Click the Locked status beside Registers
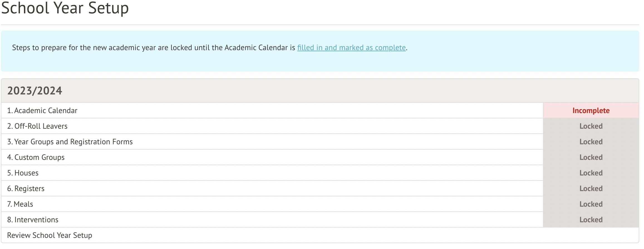Screen dimensions: 644x249 (591, 188)
